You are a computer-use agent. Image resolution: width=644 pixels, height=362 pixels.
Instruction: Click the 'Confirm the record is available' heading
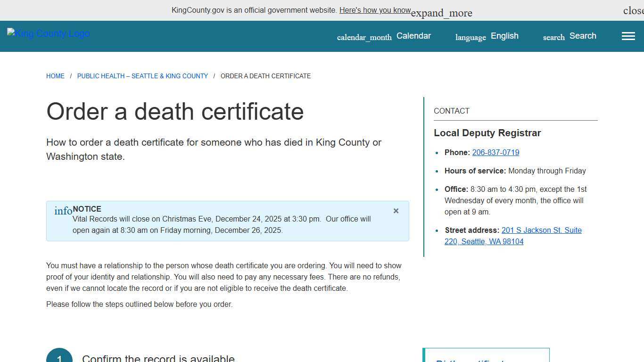158,358
